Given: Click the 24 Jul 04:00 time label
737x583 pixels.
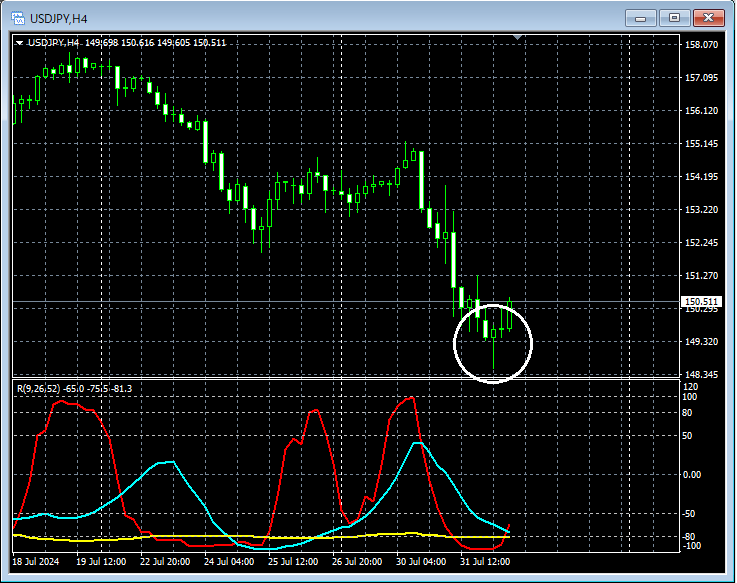Looking at the screenshot, I should pos(229,562).
